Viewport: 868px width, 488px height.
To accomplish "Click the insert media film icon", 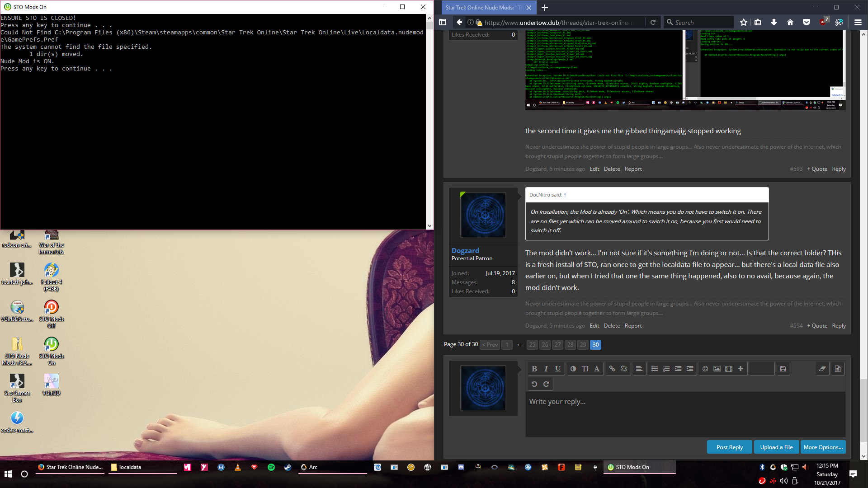I will (x=729, y=369).
